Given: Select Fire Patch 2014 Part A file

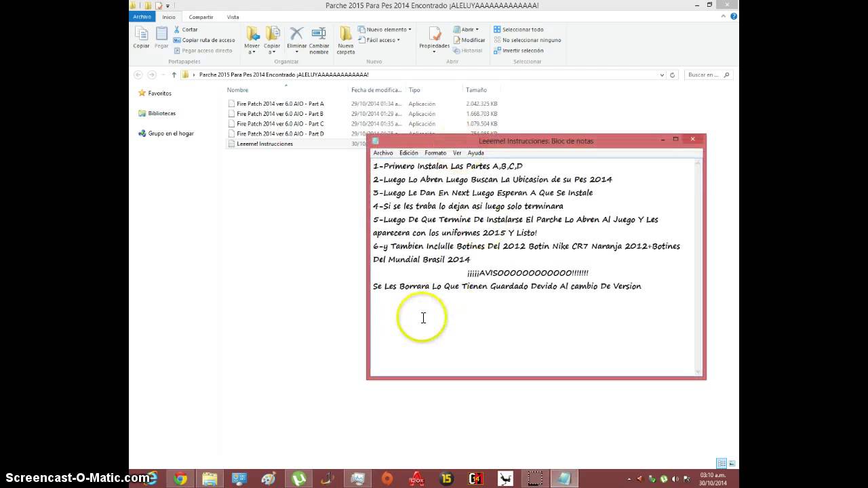Looking at the screenshot, I should [280, 104].
